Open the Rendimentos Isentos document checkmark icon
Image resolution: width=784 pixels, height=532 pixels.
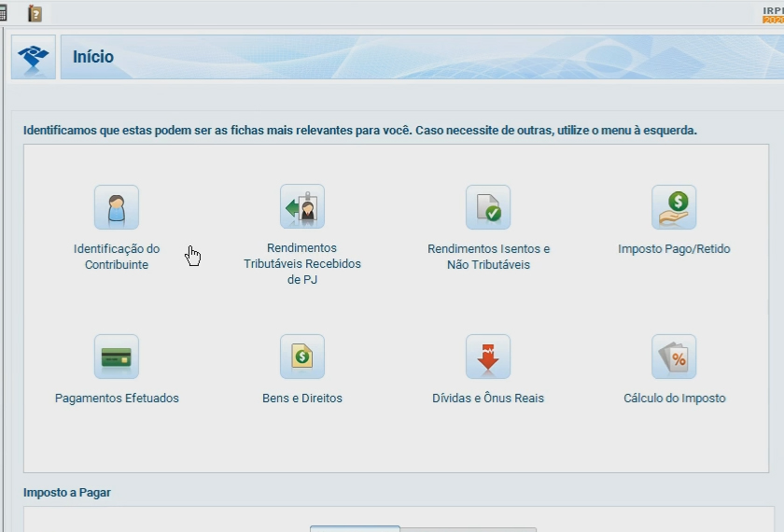tap(488, 207)
